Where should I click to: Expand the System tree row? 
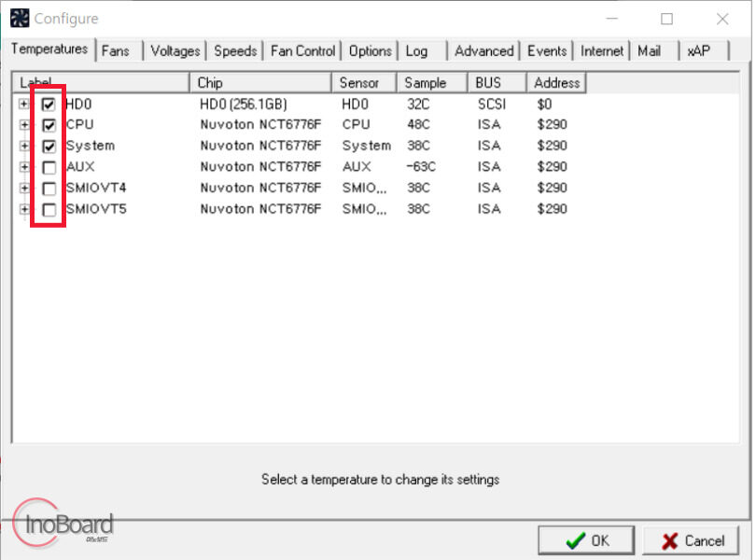pos(23,146)
